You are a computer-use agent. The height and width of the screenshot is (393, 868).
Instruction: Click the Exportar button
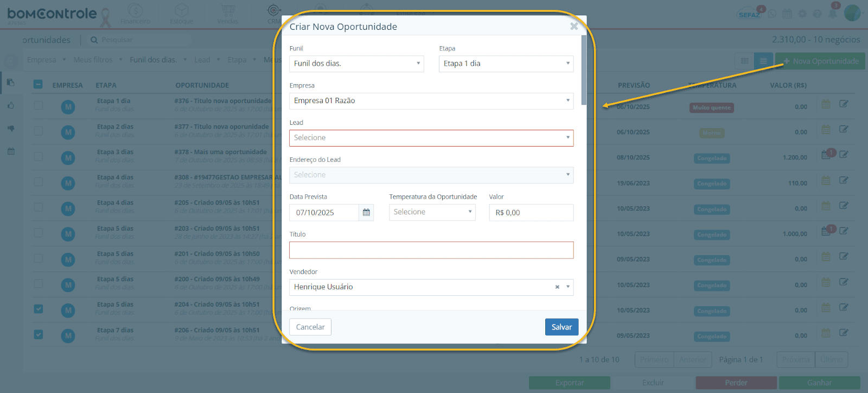[570, 383]
